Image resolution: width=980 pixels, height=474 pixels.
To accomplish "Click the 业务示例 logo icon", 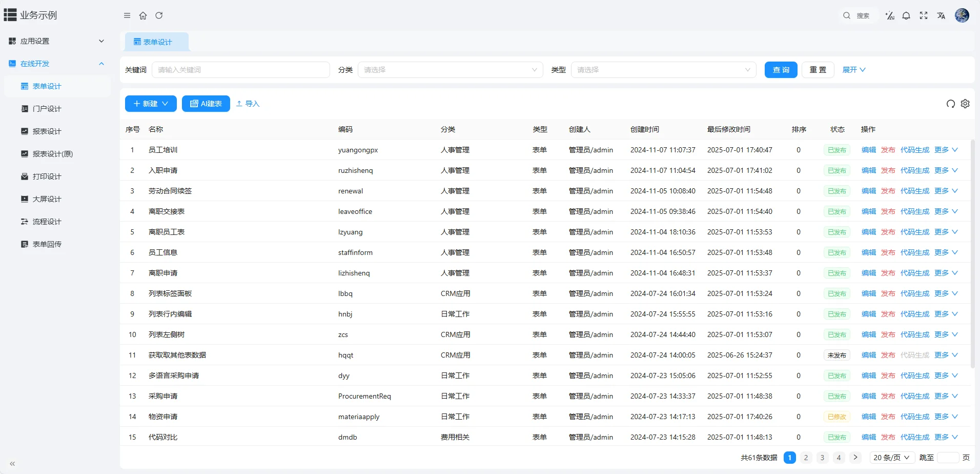I will click(10, 15).
